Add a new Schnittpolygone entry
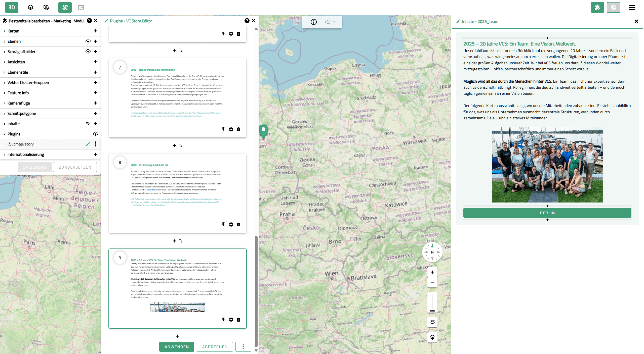The width and height of the screenshot is (644, 354). tap(96, 113)
